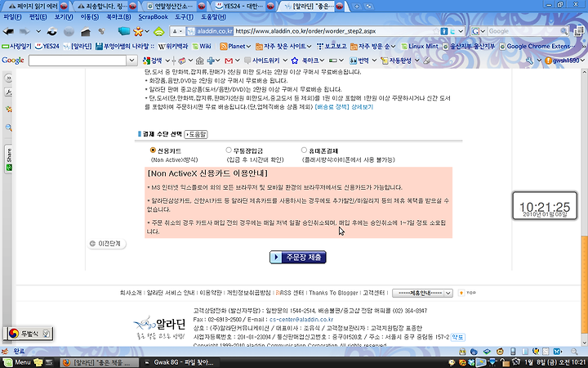Open the 제휴안내 dropdown in the footer
The width and height of the screenshot is (588, 368).
tap(422, 293)
